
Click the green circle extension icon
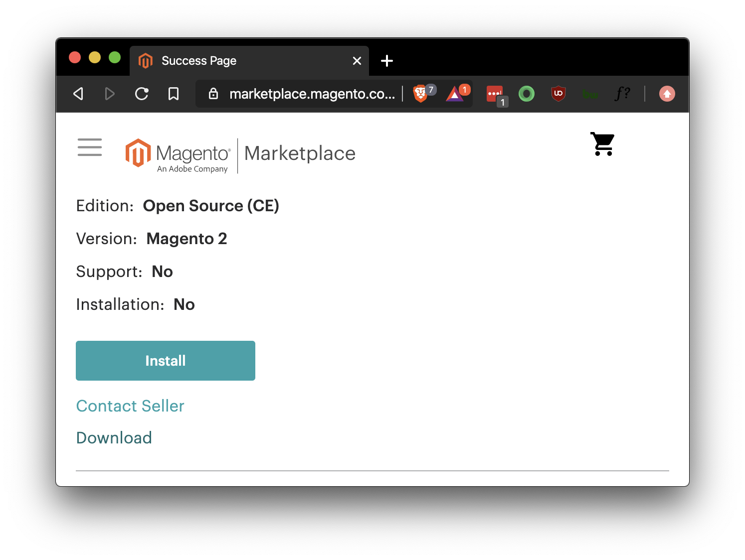[527, 94]
